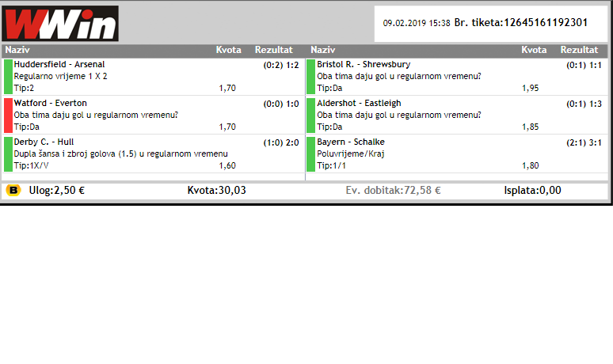
Task: Select the Derby C. - Hull match name
Action: [x=44, y=142]
